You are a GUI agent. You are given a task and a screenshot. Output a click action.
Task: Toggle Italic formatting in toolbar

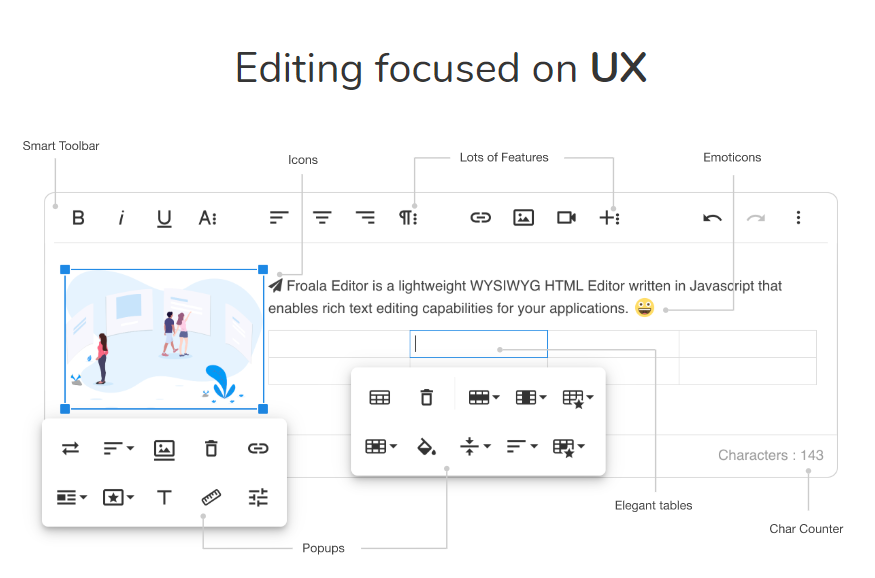(121, 218)
